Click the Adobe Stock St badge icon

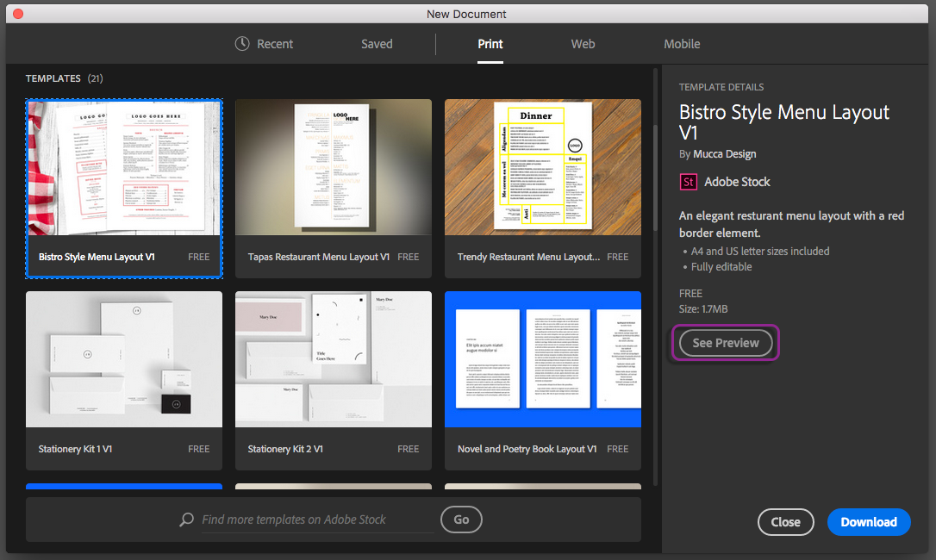[x=688, y=181]
